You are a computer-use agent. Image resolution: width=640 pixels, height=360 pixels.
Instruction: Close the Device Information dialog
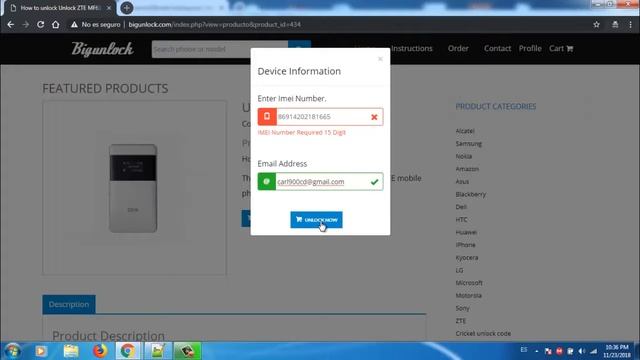pyautogui.click(x=380, y=59)
